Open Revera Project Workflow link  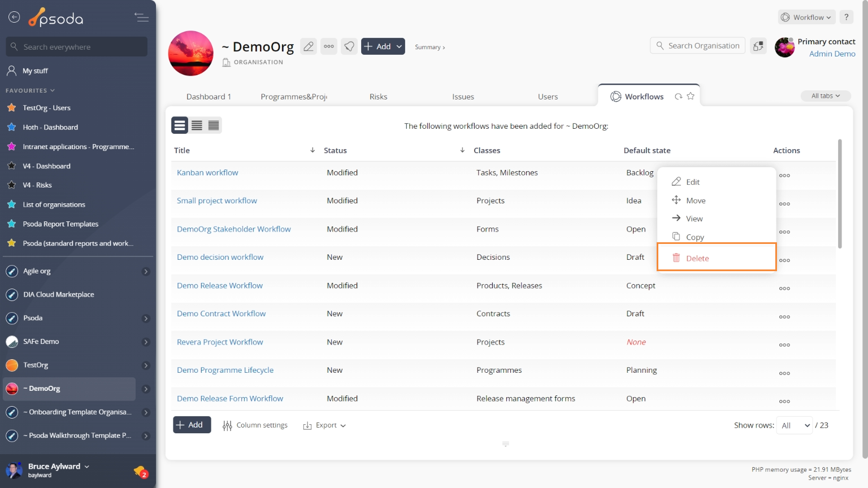tap(220, 342)
